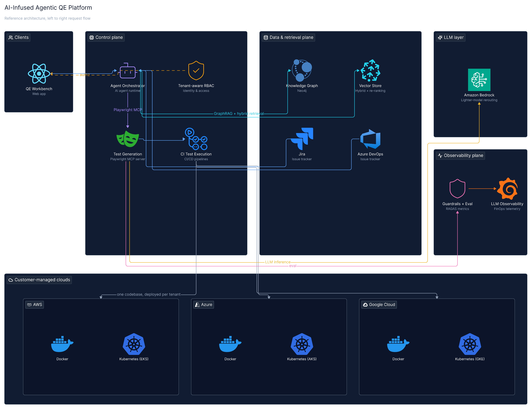The image size is (532, 409).
Task: Click the Vector Store icon
Action: 370,71
